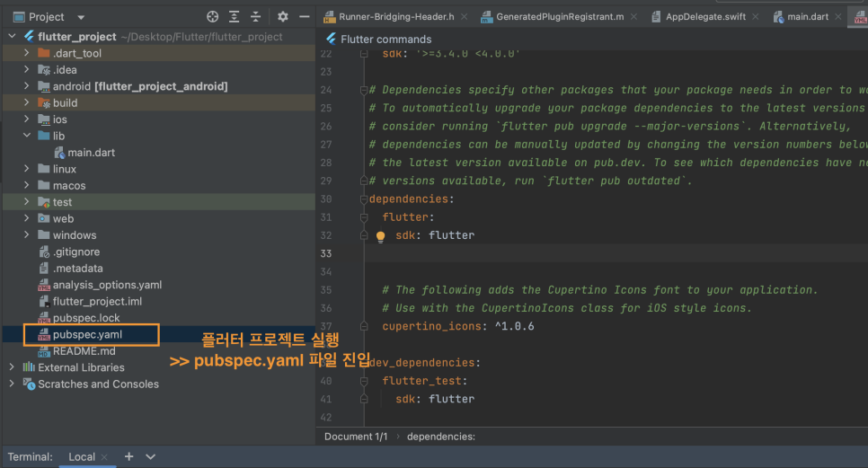Screen dimensions: 868x468
Task: Open the Project view dropdown arrow
Action: point(81,17)
